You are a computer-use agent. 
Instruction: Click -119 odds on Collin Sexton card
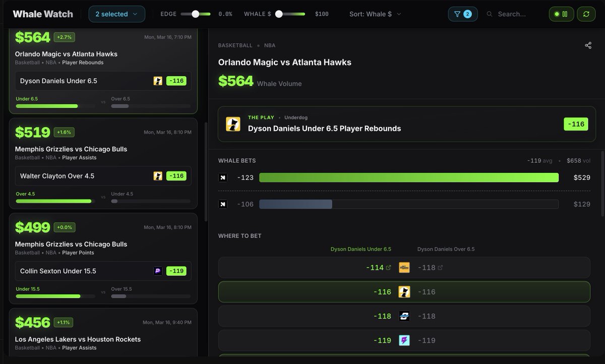[176, 271]
